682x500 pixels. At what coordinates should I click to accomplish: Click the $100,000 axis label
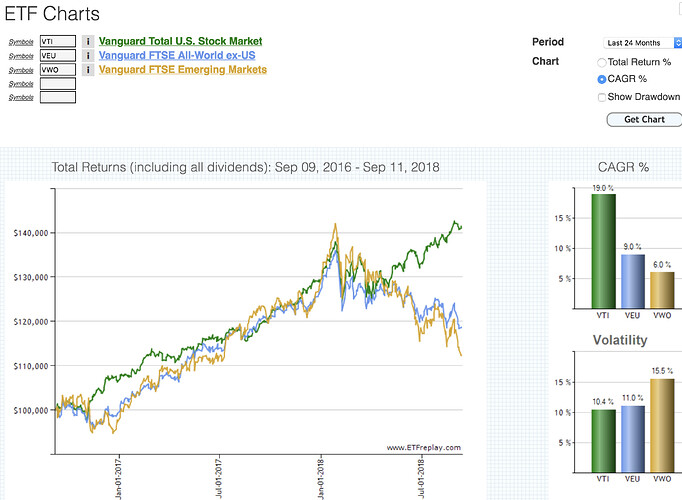coord(31,410)
